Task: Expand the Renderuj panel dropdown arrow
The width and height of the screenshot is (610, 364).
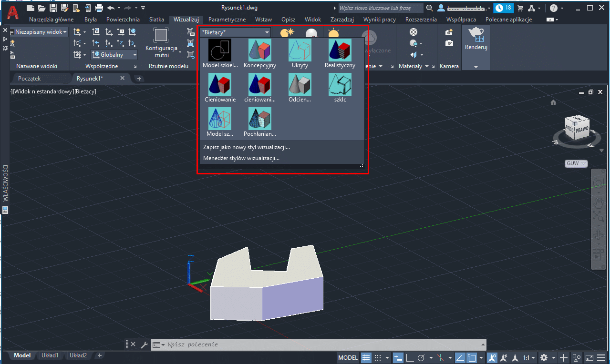Action: pos(476,67)
